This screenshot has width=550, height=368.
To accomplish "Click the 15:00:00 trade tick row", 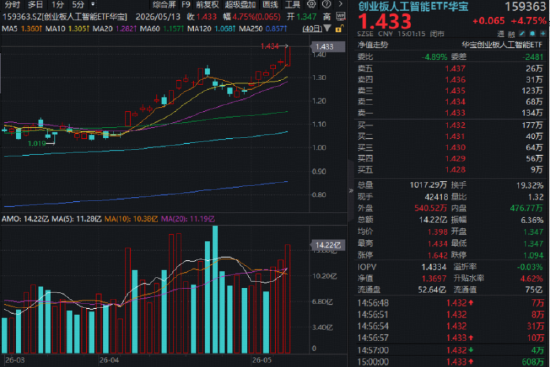I will click(450, 361).
